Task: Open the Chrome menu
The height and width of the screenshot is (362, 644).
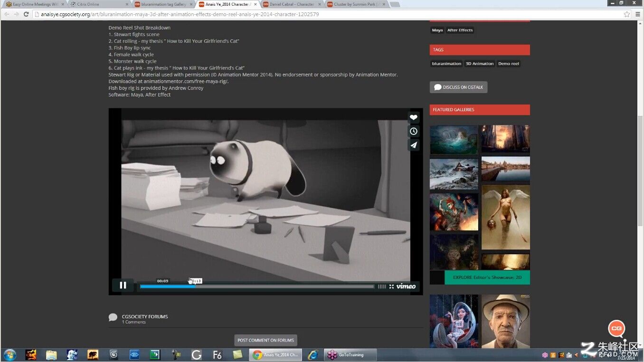Action: (x=638, y=14)
